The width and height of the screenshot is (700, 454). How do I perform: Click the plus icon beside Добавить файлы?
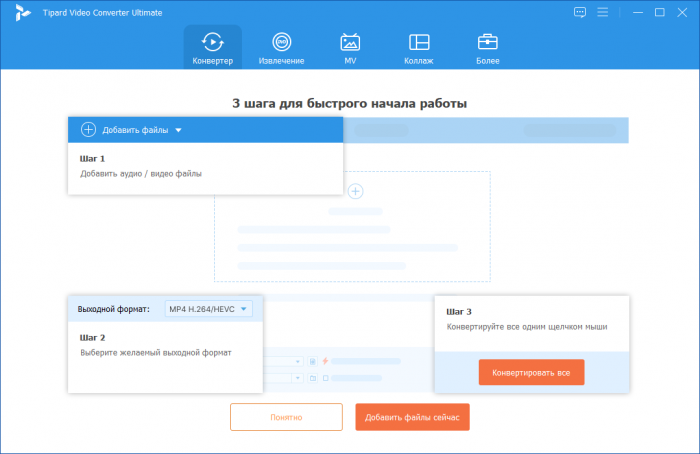coord(88,130)
